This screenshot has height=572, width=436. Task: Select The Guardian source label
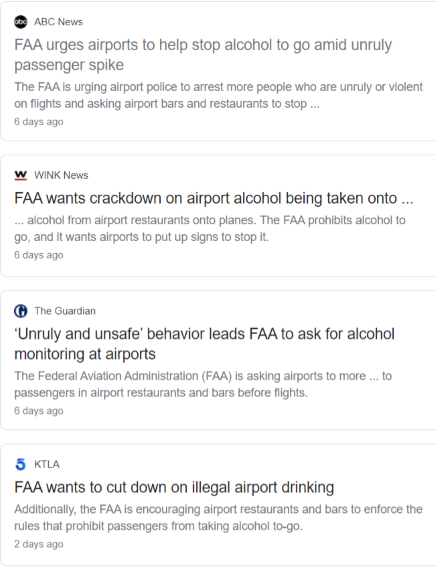tap(65, 311)
